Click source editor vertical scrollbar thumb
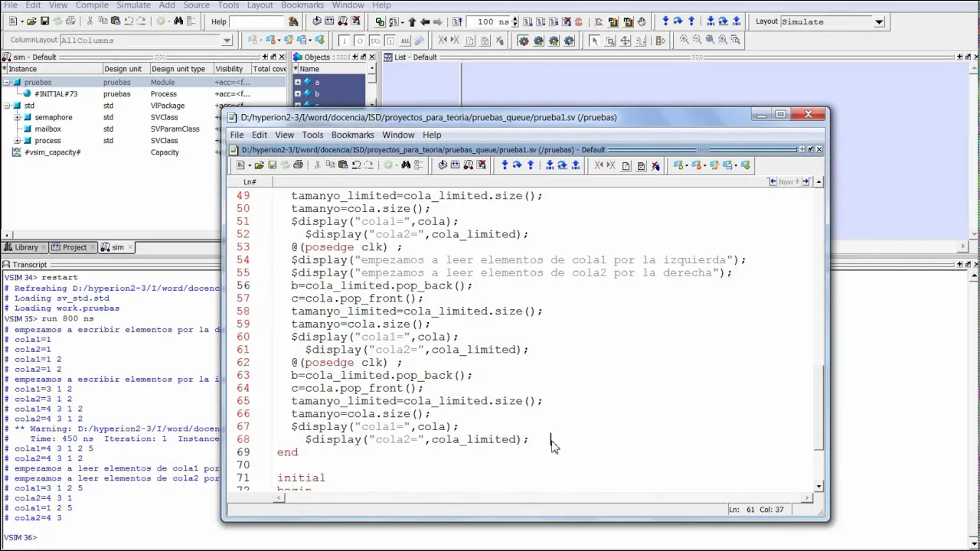Viewport: 980px width, 551px height. [x=818, y=407]
